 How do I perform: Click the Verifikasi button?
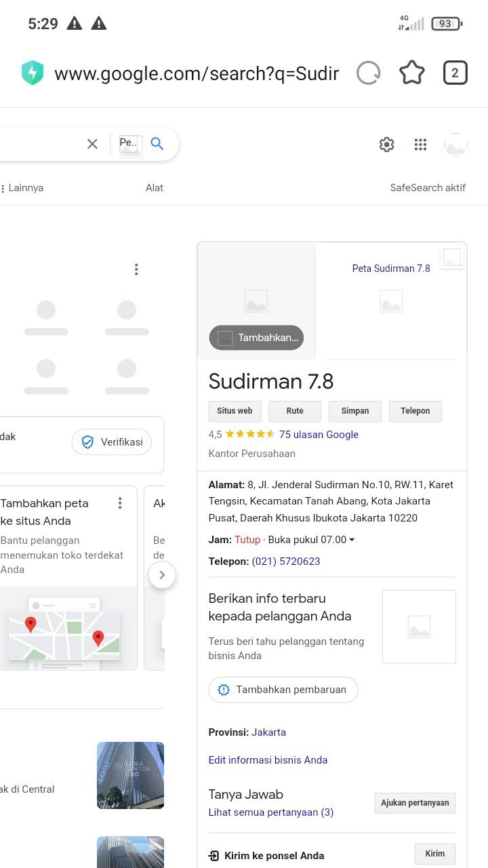pyautogui.click(x=112, y=442)
